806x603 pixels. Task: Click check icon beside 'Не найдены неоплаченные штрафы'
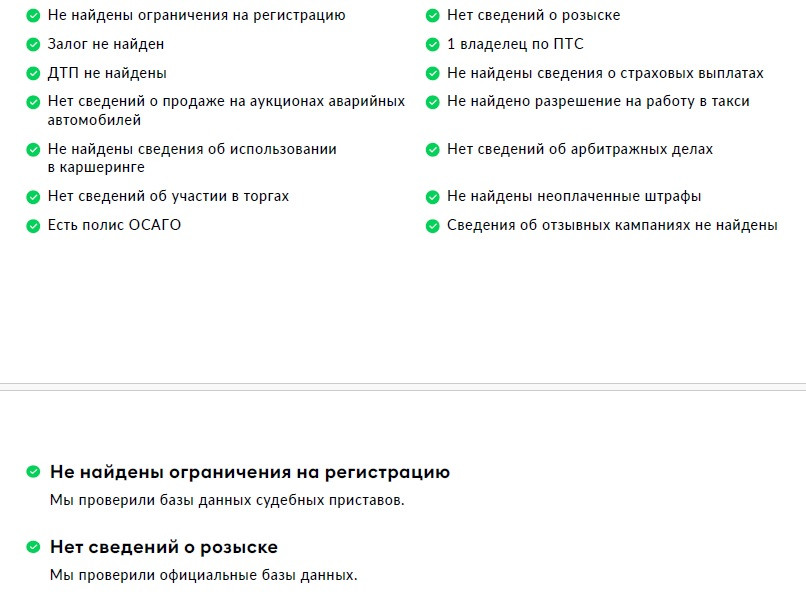coord(433,197)
